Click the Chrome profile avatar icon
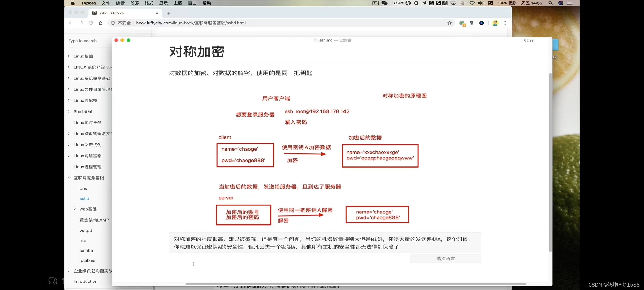The width and height of the screenshot is (644, 290). (495, 23)
